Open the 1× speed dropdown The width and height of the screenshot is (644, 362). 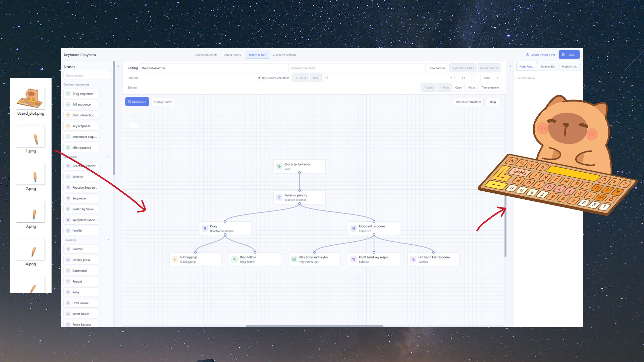[388, 78]
